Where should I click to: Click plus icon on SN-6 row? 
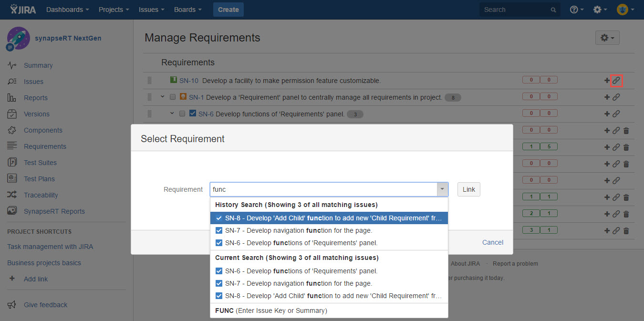[607, 114]
